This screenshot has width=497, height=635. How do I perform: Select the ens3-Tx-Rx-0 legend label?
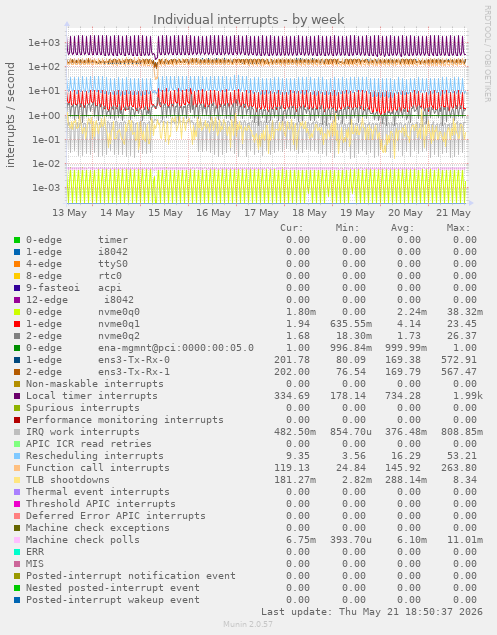click(134, 360)
